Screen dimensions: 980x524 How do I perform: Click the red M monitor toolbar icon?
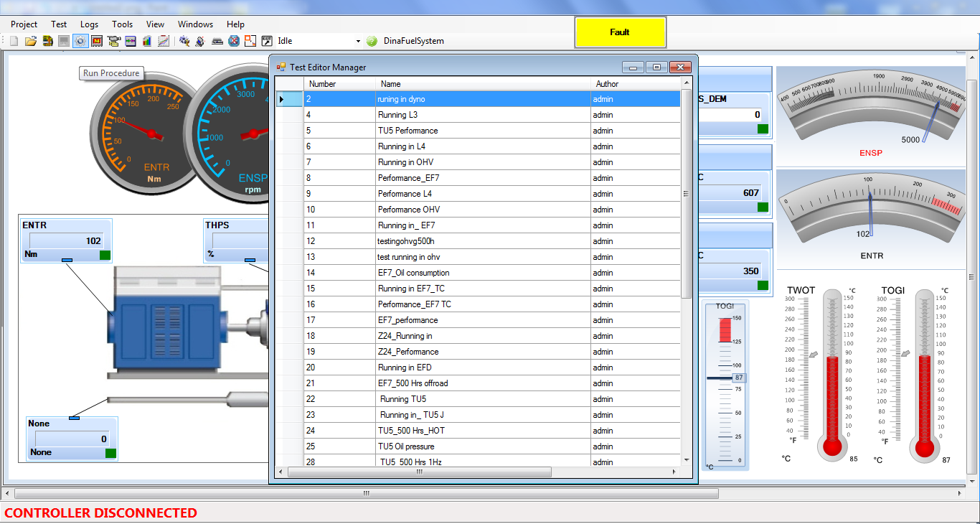coord(97,41)
